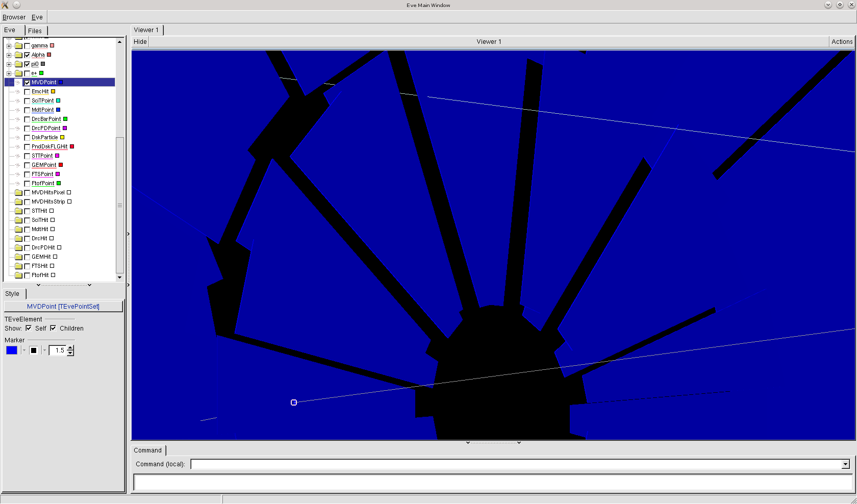Screen dimensions: 857x504
Task: Click the red color square beside GEMPoint
Action: click(x=61, y=165)
